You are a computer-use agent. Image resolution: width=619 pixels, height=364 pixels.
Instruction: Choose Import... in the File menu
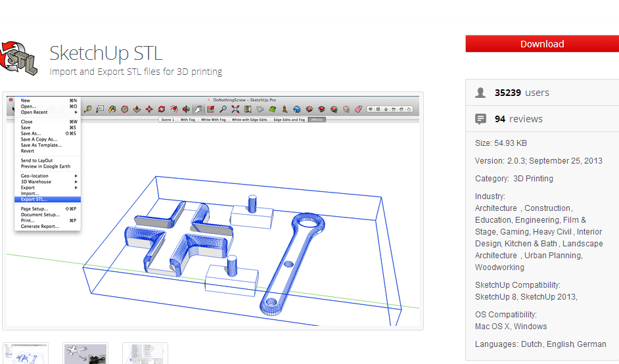pyautogui.click(x=47, y=193)
